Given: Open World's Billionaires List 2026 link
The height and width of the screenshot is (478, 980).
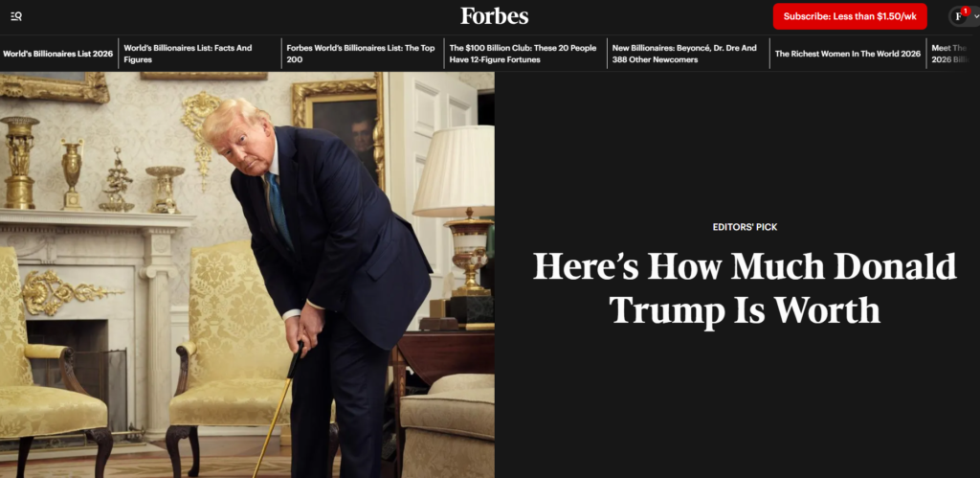Looking at the screenshot, I should point(58,54).
